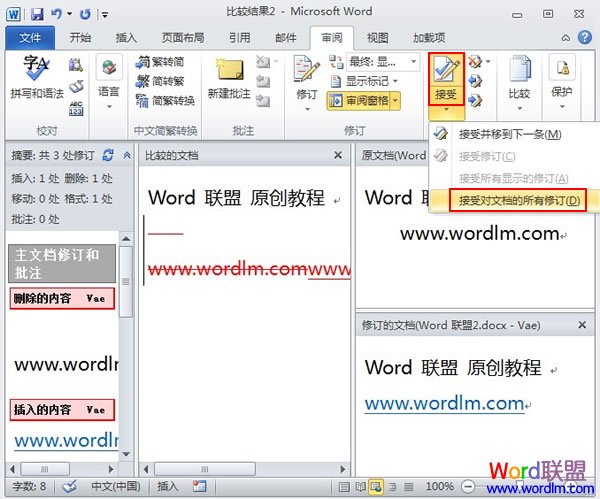600x499 pixels.
Task: Open the Customize Quick Access Toolbar arrow
Action: (x=104, y=15)
